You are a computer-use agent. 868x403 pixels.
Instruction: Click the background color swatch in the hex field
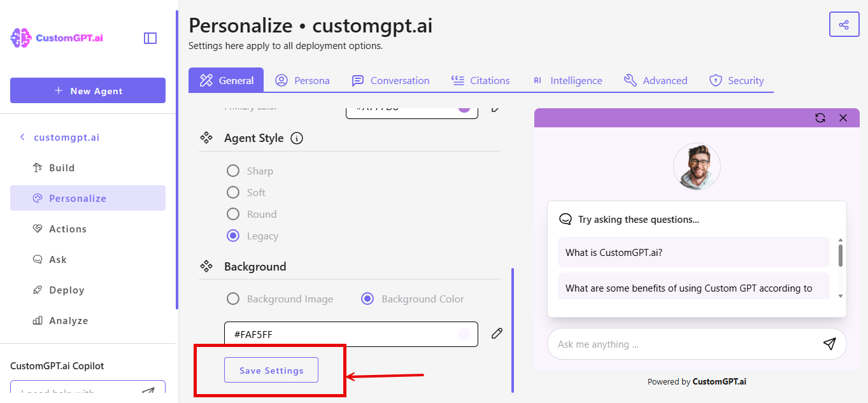(x=463, y=334)
